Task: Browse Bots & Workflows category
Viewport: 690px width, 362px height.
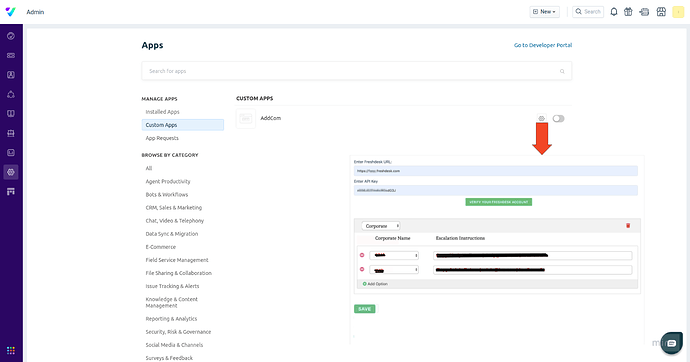Action: pyautogui.click(x=167, y=194)
